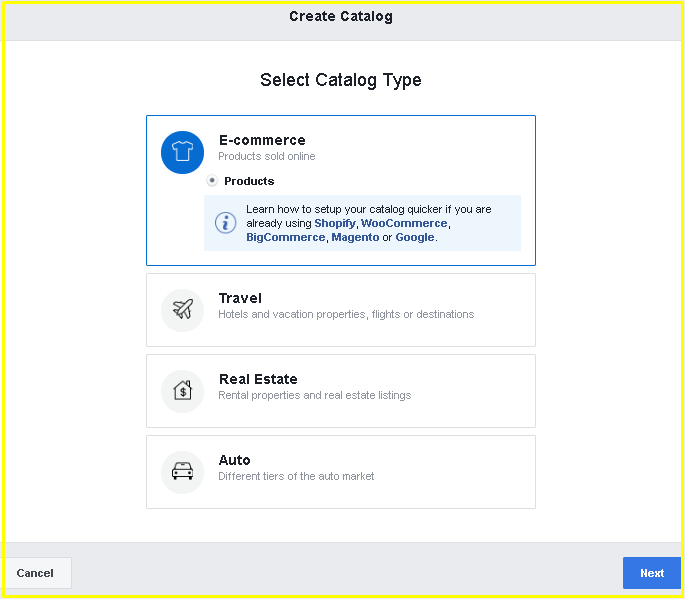
Task: Visit the Google link in the tip
Action: 414,237
